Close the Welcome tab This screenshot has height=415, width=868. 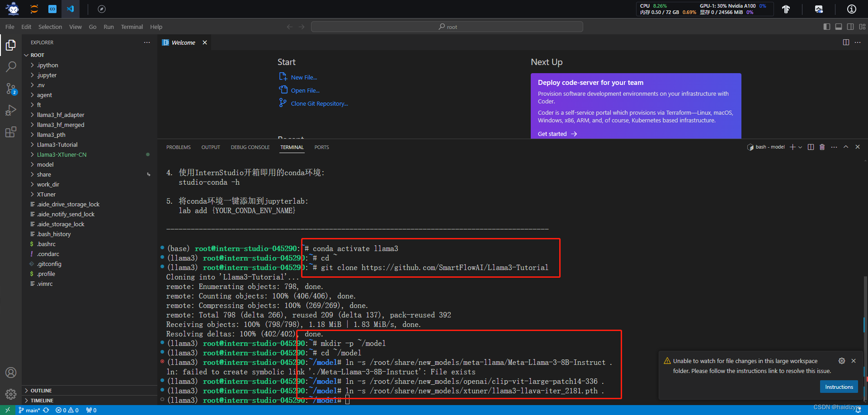click(205, 42)
